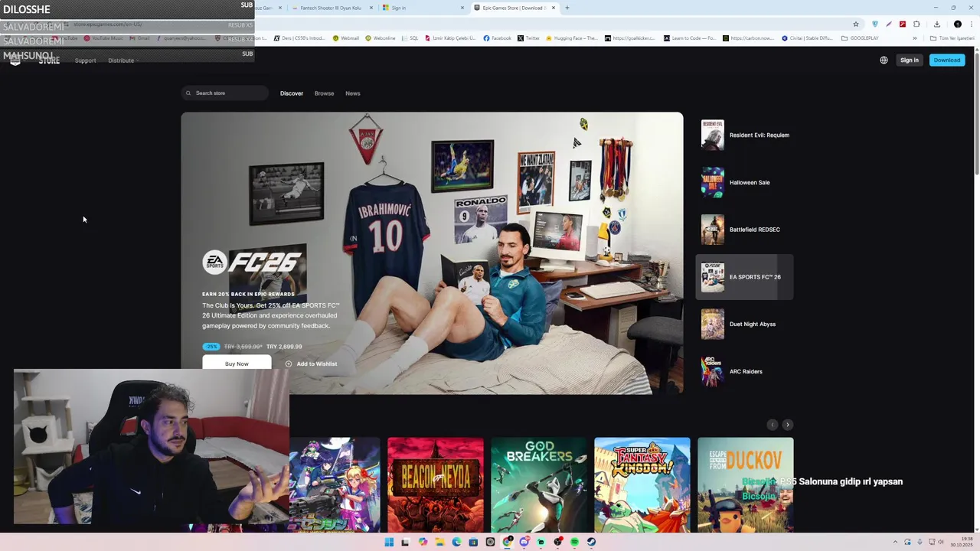The width and height of the screenshot is (980, 551).
Task: Select Battlefield REDSEC in sidebar list
Action: pyautogui.click(x=744, y=230)
